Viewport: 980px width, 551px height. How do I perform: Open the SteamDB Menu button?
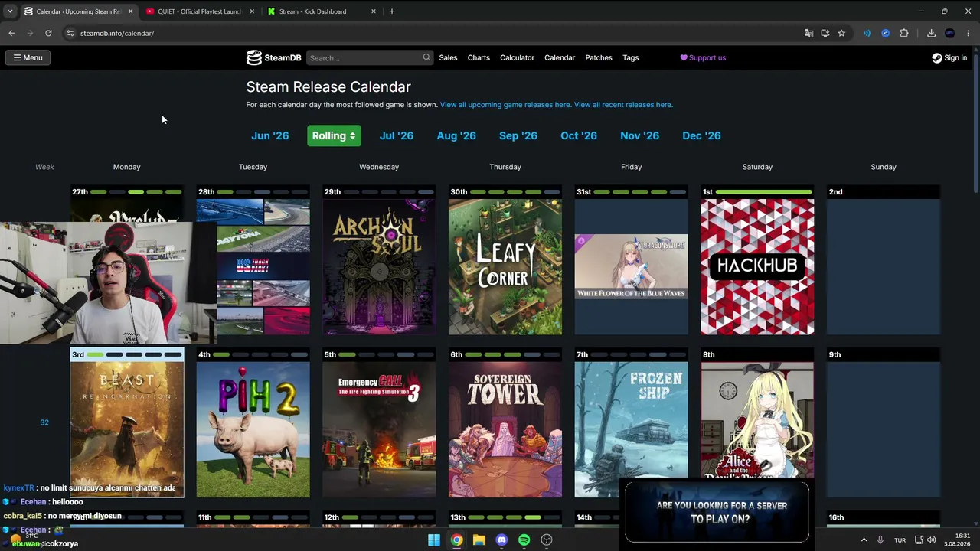28,57
